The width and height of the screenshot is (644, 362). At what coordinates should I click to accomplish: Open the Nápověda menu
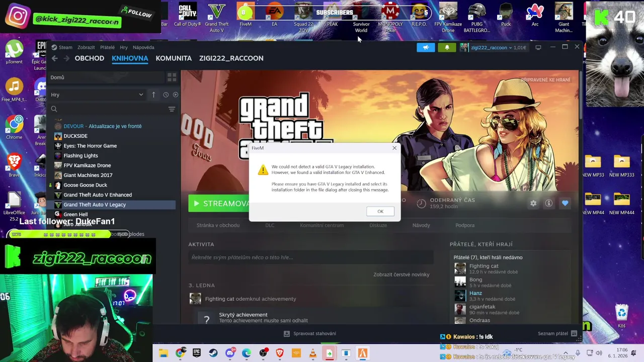[143, 47]
